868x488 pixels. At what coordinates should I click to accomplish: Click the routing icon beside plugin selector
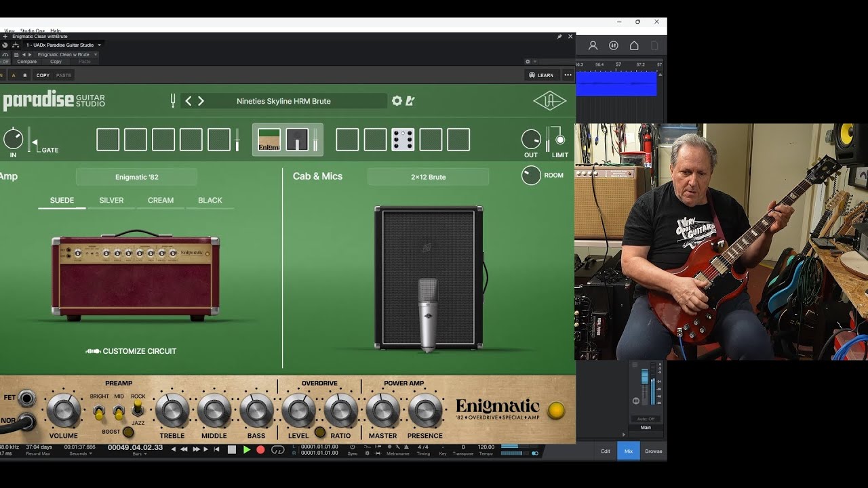click(x=16, y=45)
